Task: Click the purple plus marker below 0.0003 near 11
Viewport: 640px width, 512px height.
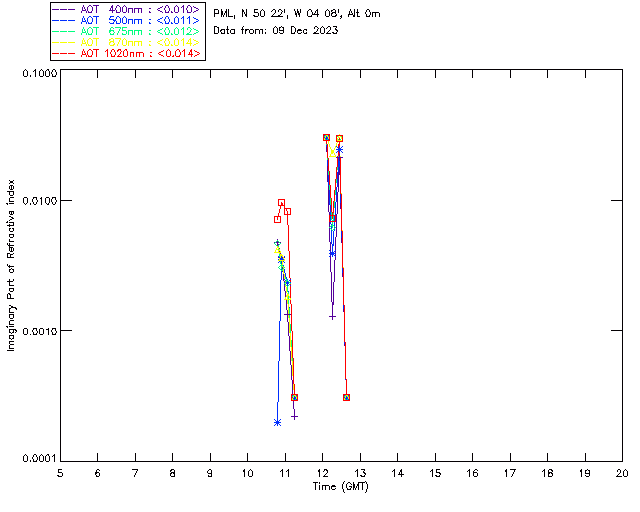Action: coord(294,416)
